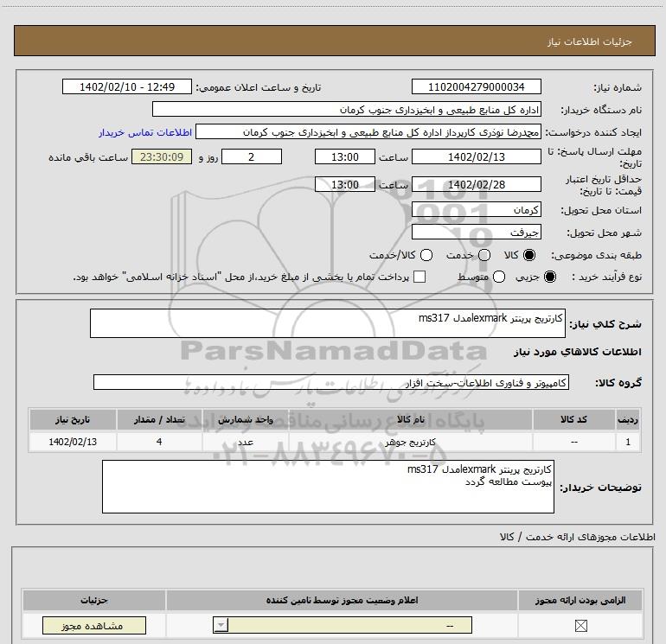666x644 pixels.
Task: Click the delivery city field جیرفت
Action: coord(476,233)
